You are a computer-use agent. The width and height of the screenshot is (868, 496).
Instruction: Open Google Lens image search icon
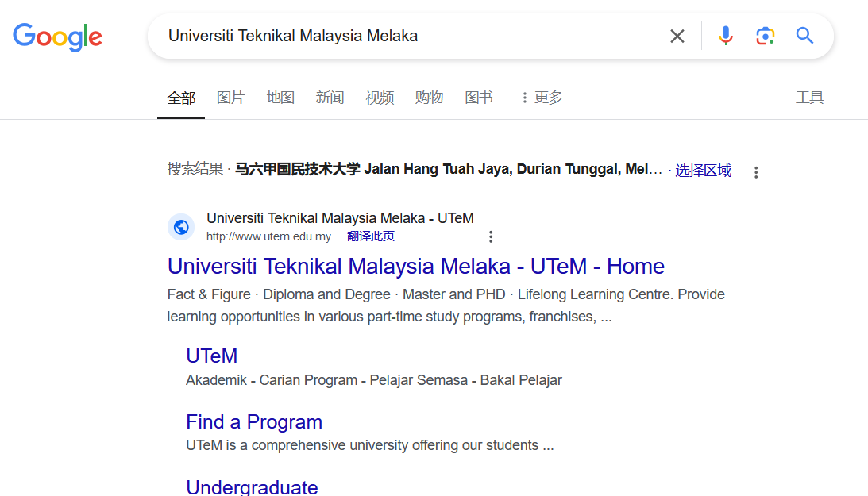coord(765,36)
